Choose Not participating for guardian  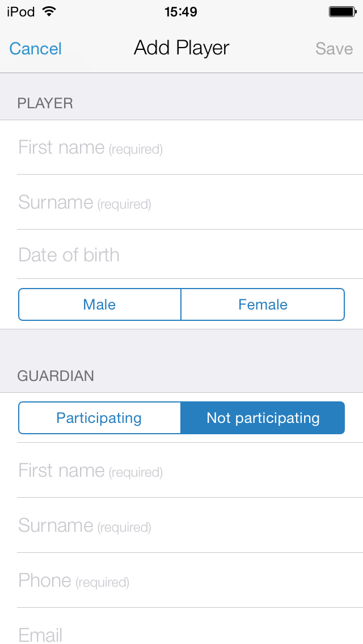pos(263,418)
